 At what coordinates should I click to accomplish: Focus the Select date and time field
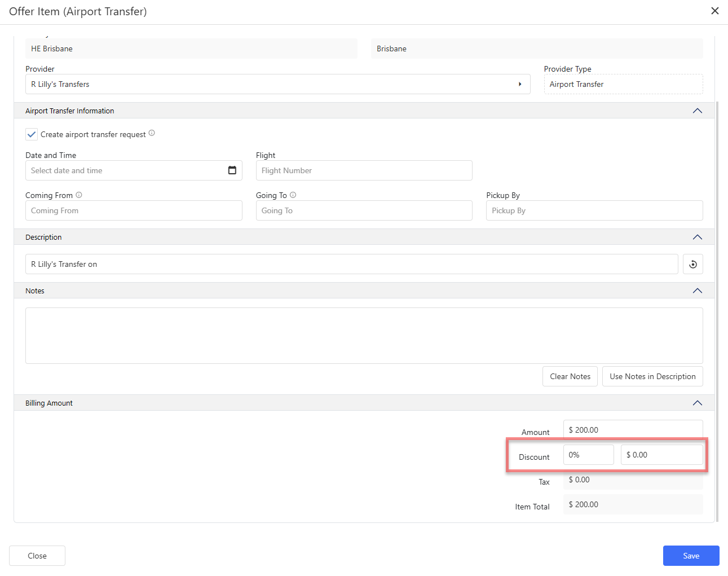coord(134,170)
